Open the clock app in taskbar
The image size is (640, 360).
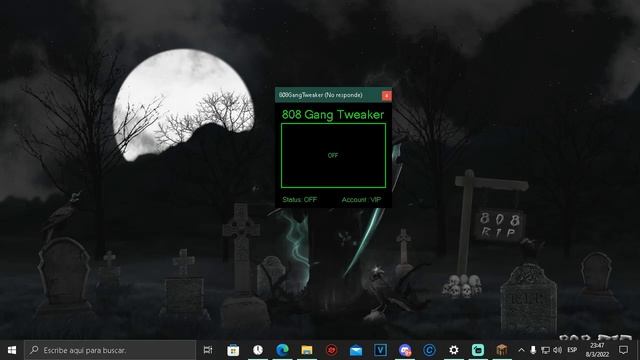click(258, 350)
